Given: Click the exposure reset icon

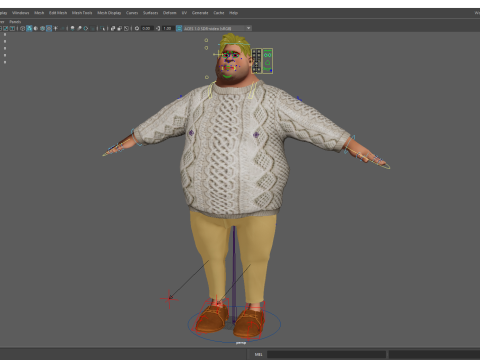Looking at the screenshot, I should click(137, 28).
